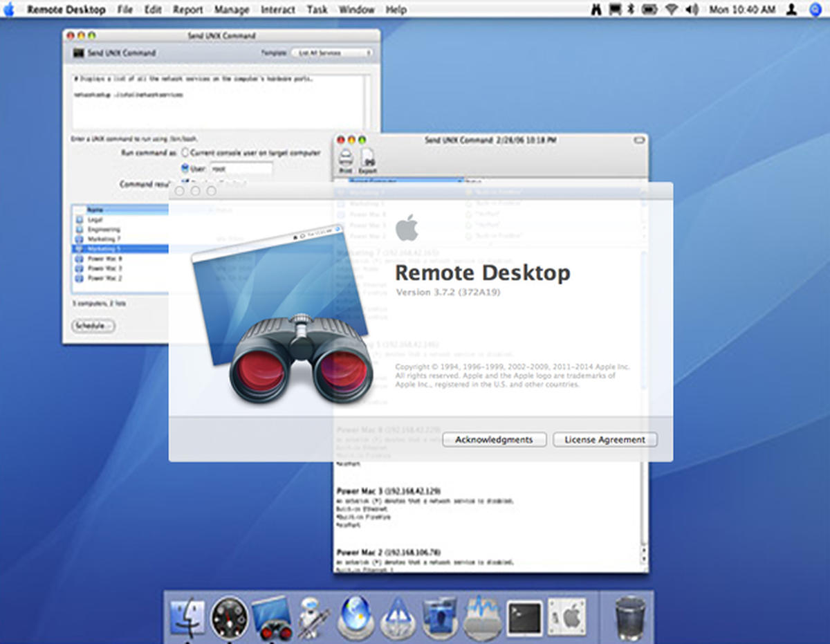Open Spotlight search icon
830x644 pixels.
(x=815, y=10)
